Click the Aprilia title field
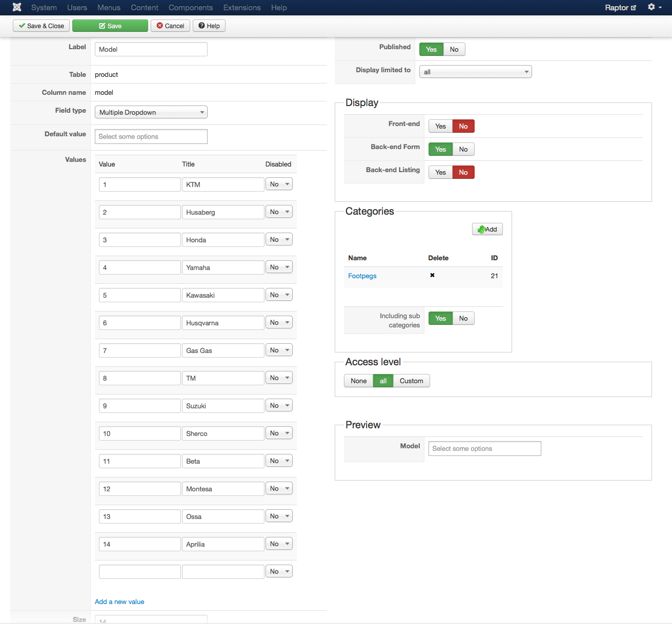 click(223, 544)
